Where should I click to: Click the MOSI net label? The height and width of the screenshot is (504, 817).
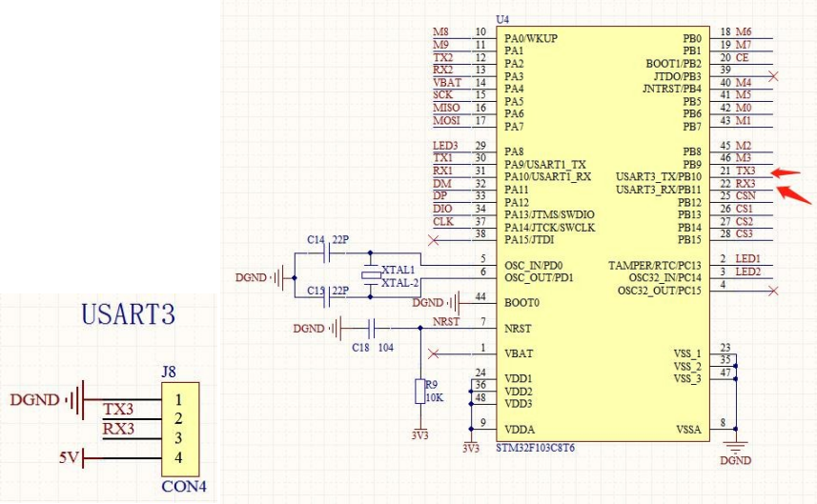coord(446,120)
